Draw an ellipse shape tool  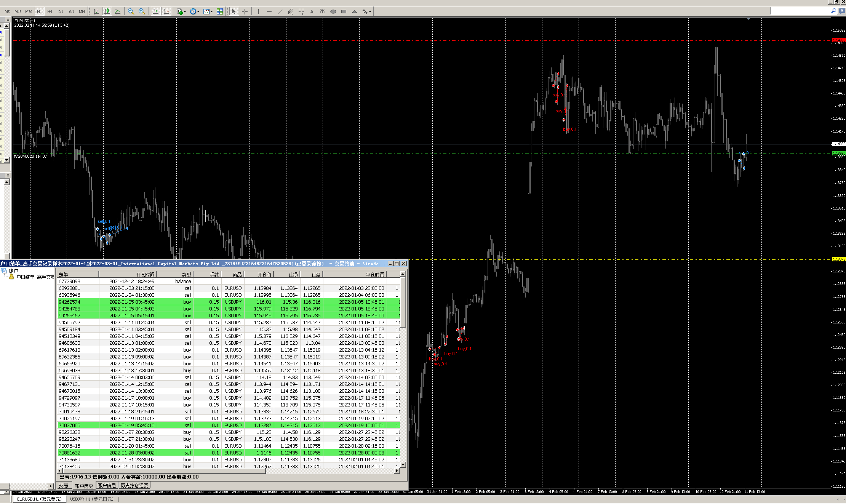pos(333,11)
